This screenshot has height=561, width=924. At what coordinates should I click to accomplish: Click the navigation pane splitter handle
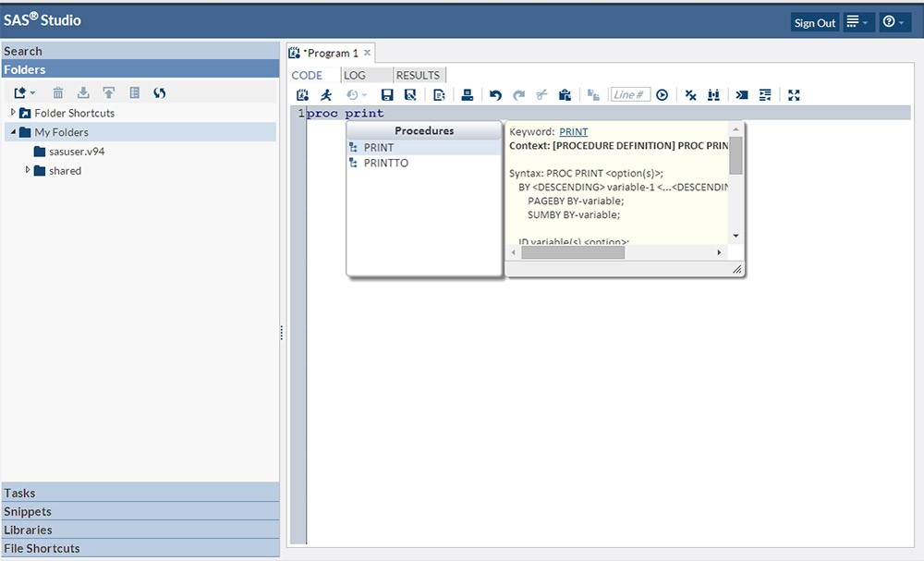pos(282,333)
